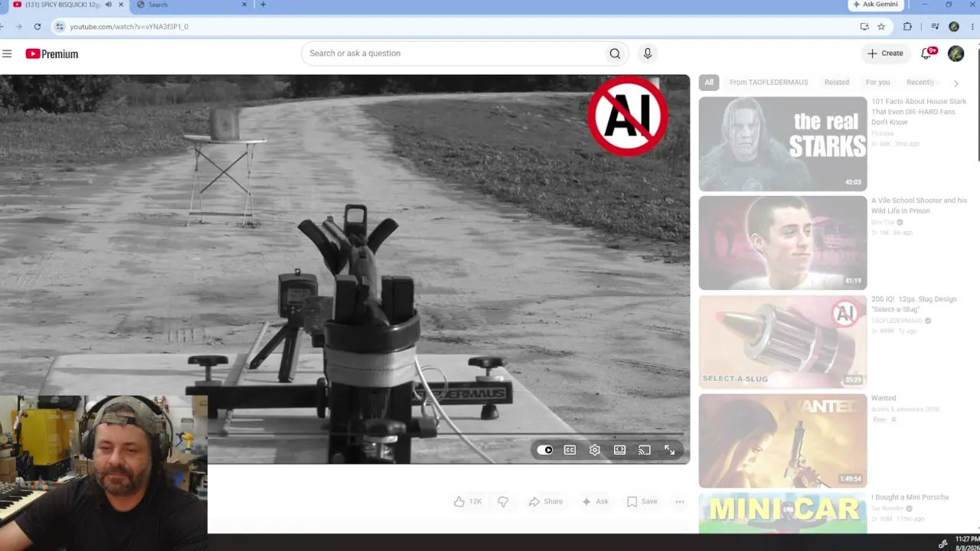Open the Chrome profile avatar

click(x=954, y=27)
